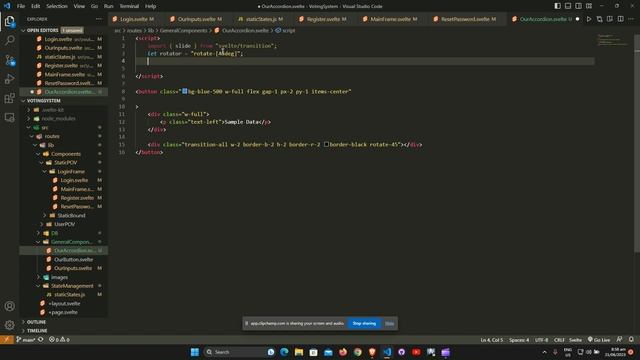Click Windows Start button
The image size is (640, 360).
tap(195, 352)
